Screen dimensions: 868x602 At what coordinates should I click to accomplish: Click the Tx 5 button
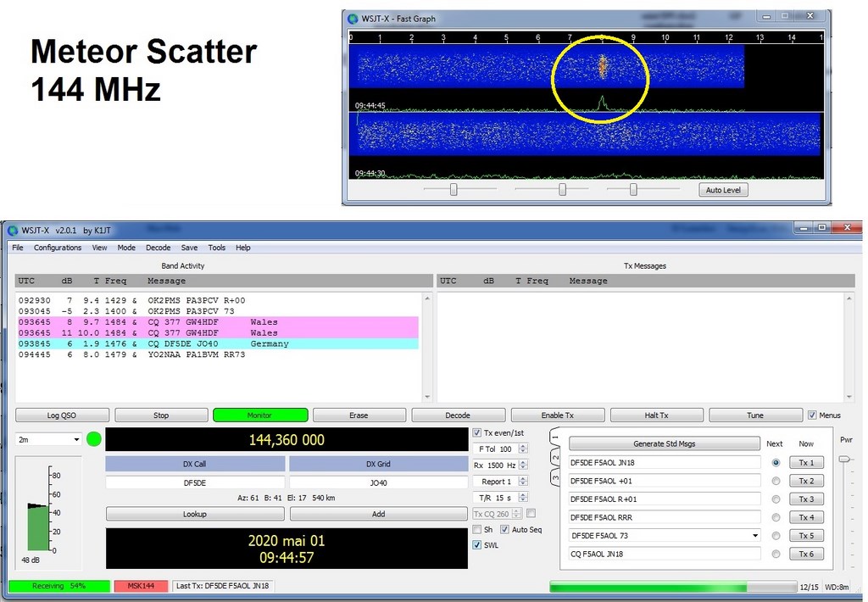pos(806,536)
